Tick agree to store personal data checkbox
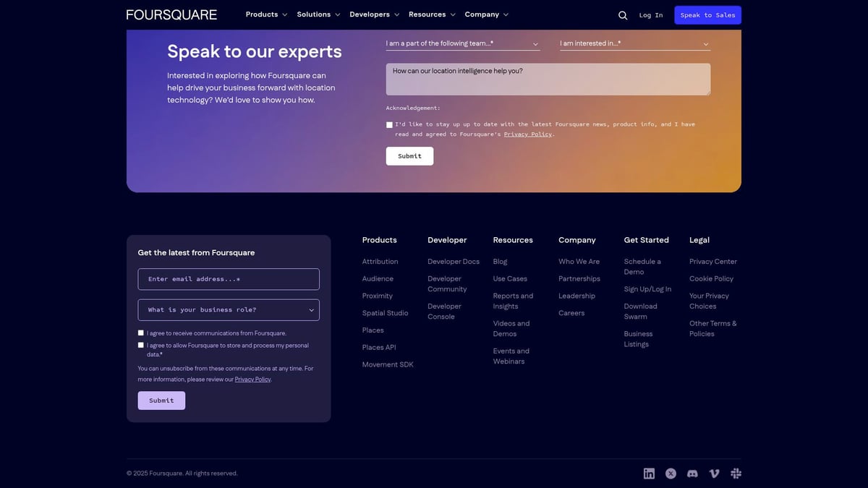The image size is (868, 488). pos(141,346)
